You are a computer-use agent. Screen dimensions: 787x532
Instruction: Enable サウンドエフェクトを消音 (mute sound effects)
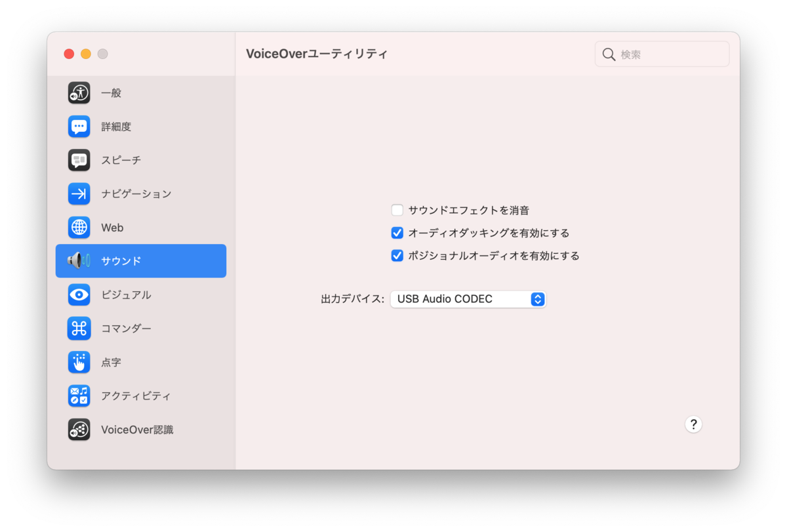[397, 210]
